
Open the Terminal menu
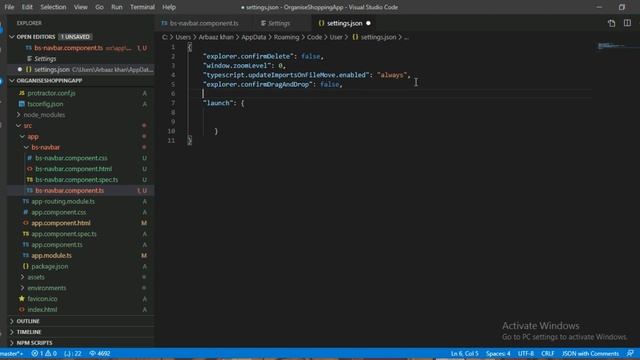[142, 7]
